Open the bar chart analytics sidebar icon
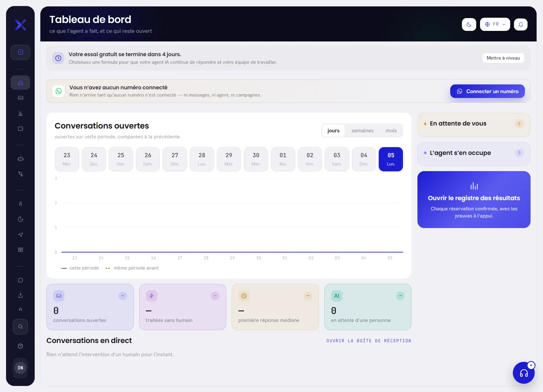The height and width of the screenshot is (392, 543). pyautogui.click(x=20, y=113)
